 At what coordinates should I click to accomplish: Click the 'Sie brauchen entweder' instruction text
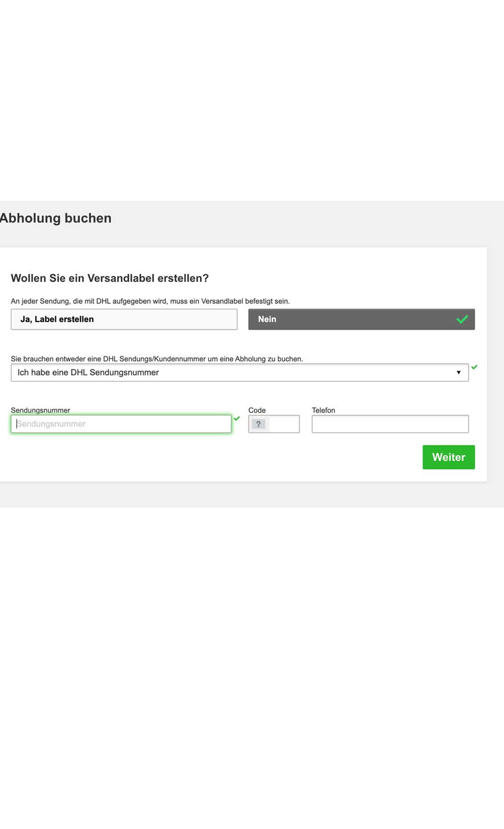coord(157,359)
